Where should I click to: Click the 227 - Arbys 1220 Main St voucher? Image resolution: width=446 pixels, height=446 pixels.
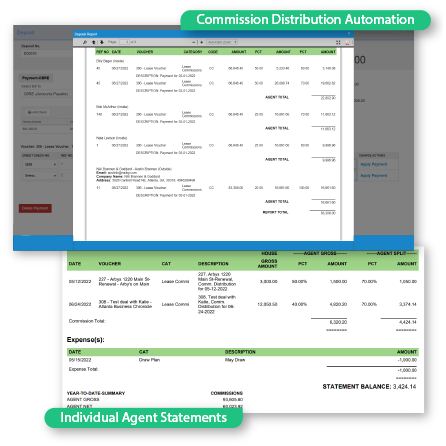124,282
